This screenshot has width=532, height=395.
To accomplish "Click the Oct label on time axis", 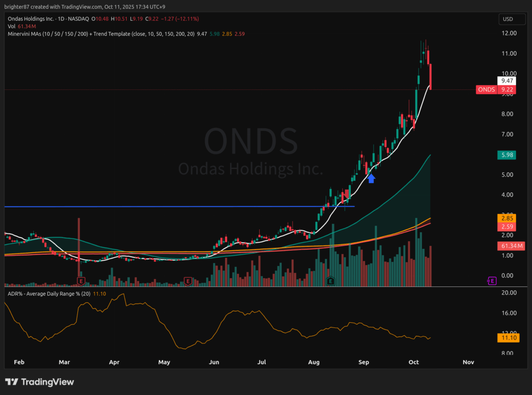I will pyautogui.click(x=414, y=362).
